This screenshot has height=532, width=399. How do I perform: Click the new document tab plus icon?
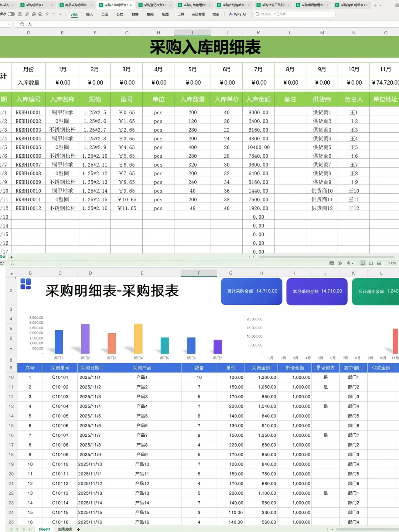coord(375,5)
